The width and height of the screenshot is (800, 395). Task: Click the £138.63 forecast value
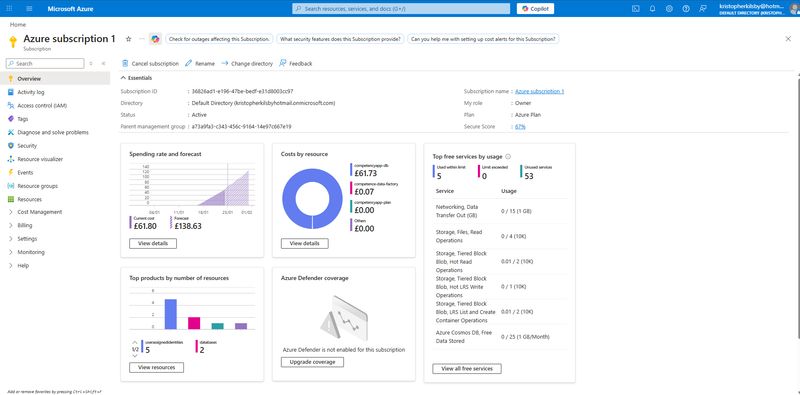(x=188, y=226)
